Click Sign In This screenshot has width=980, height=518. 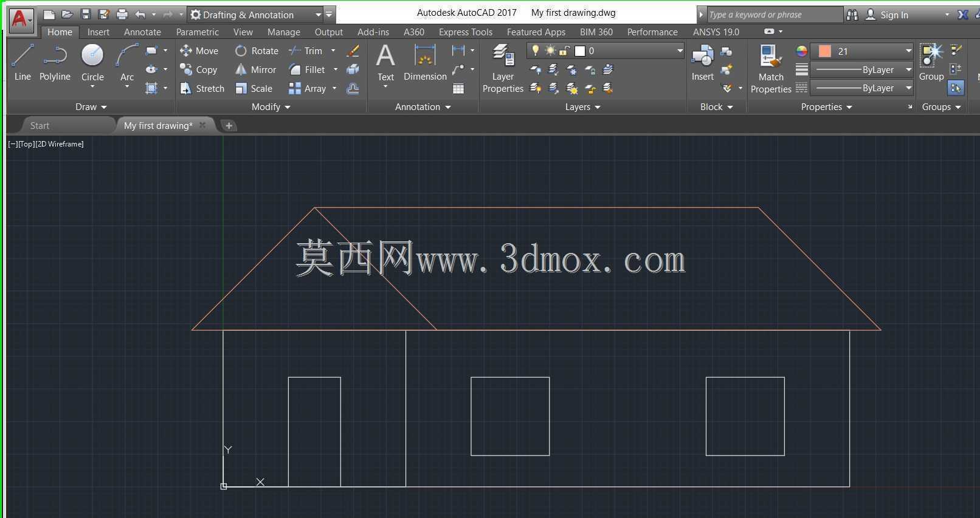[x=894, y=15]
